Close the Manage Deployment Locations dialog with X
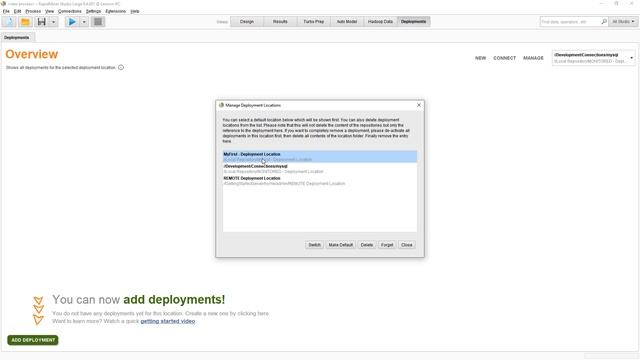The width and height of the screenshot is (640, 360). (x=419, y=105)
